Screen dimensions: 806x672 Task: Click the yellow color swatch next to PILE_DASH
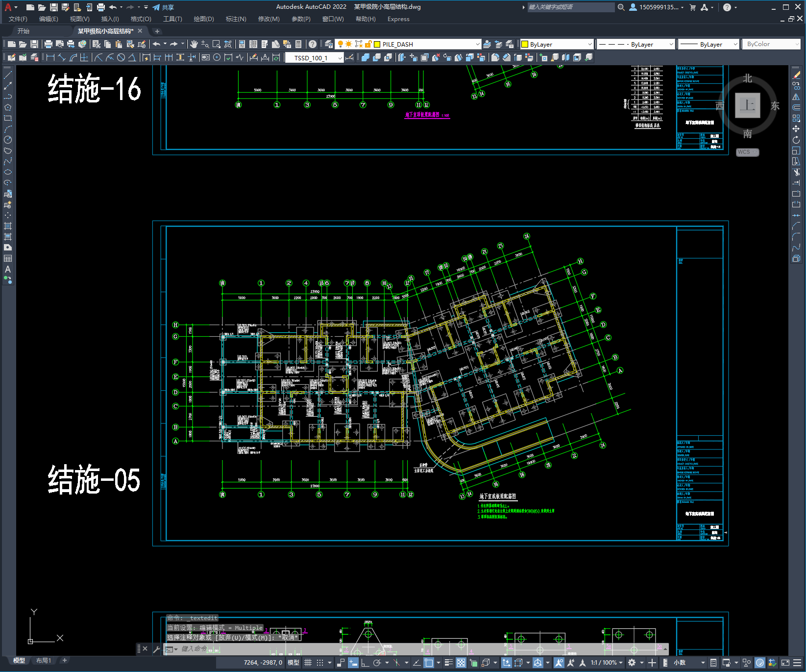(x=377, y=44)
